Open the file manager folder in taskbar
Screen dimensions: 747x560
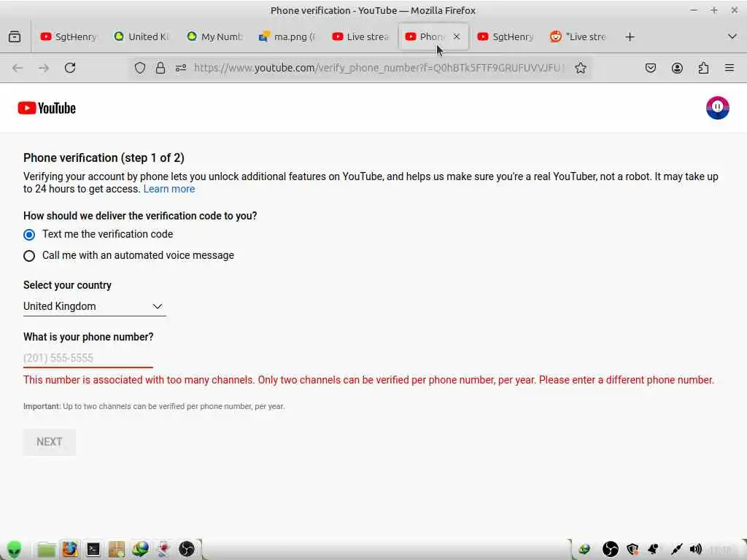tap(46, 549)
